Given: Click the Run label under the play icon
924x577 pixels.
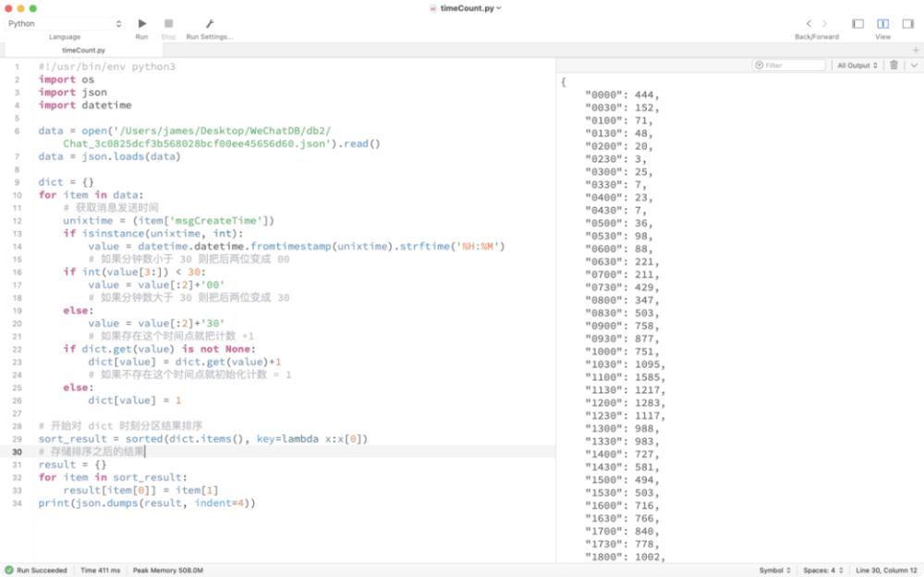Looking at the screenshot, I should pyautogui.click(x=142, y=37).
